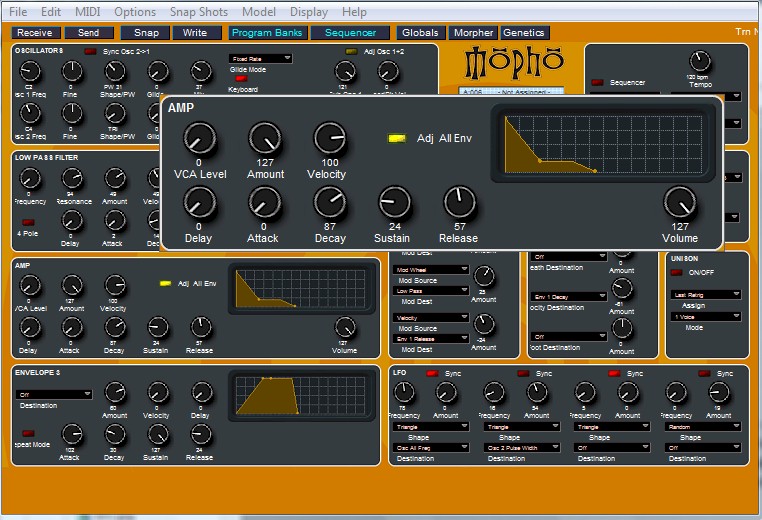The width and height of the screenshot is (762, 520).
Task: Click the Decay knob showing 87 in the enlarged AMP panel
Action: [x=330, y=203]
